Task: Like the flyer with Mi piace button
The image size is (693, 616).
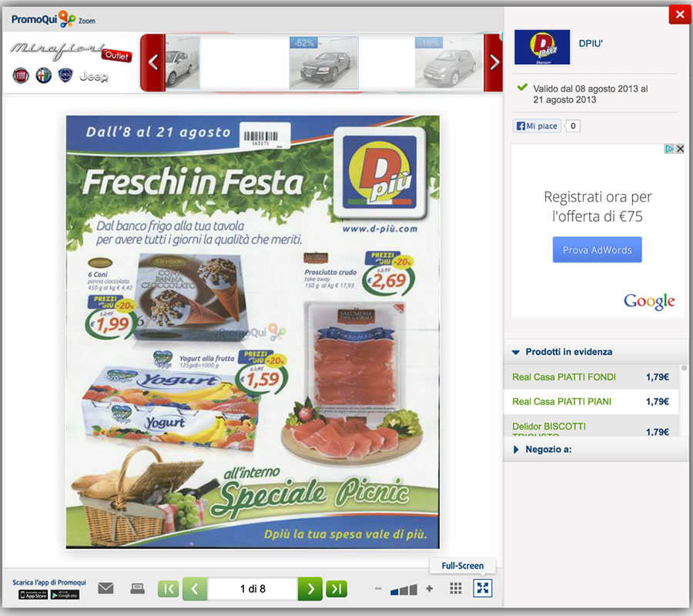Action: [537, 126]
